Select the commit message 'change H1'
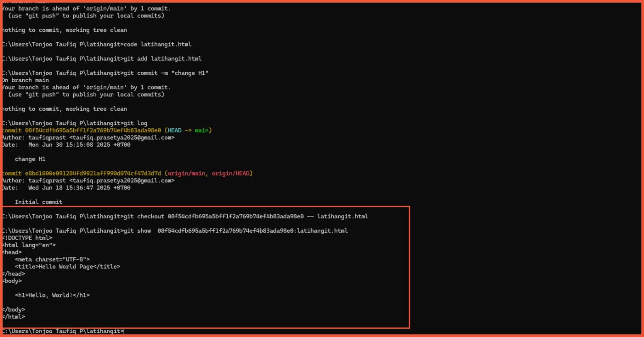 coord(29,159)
